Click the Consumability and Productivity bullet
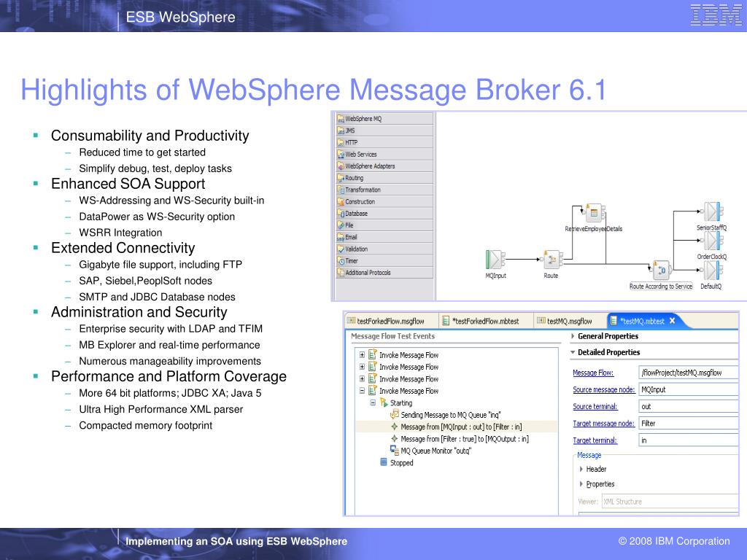 [x=150, y=136]
